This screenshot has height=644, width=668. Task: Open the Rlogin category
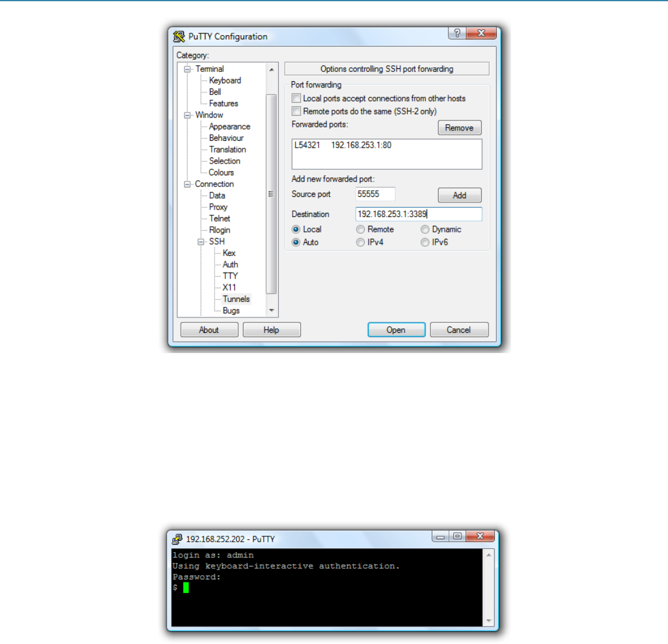click(220, 230)
